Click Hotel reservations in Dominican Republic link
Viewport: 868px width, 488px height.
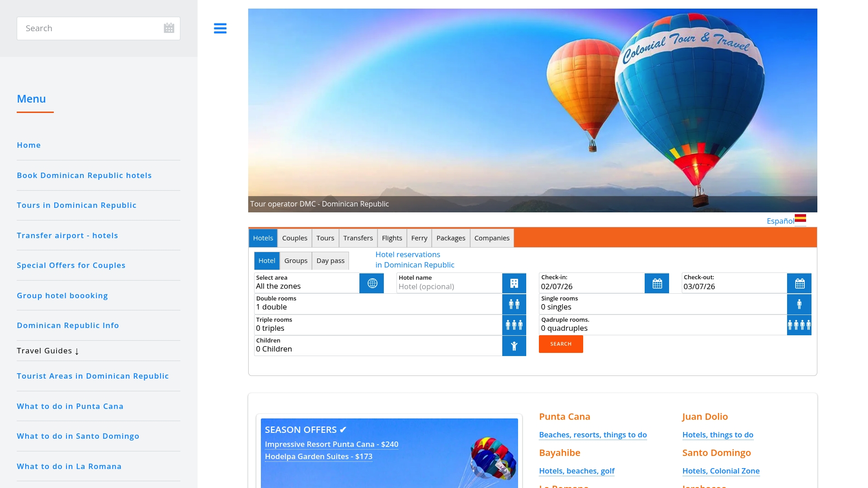(415, 260)
